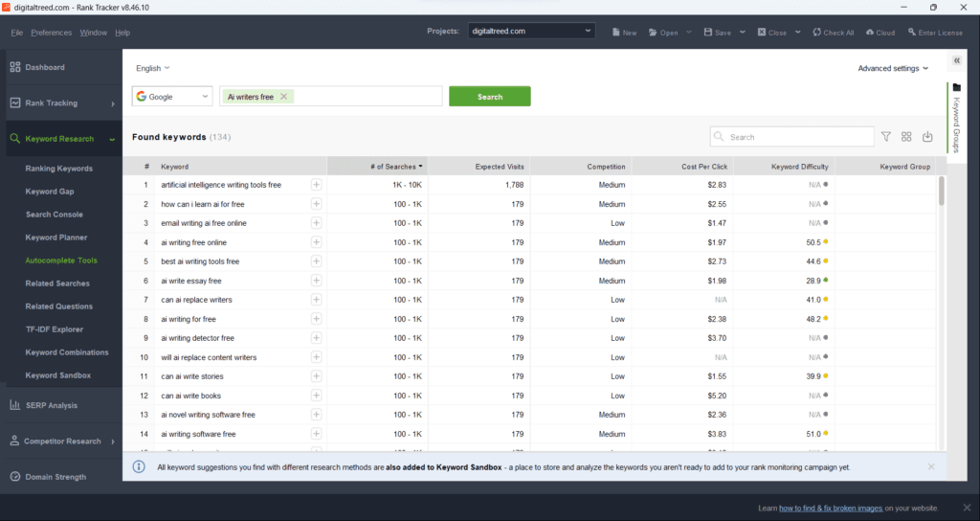Screen dimensions: 980x521
Task: Open the Google search engine dropdown
Action: click(x=172, y=97)
